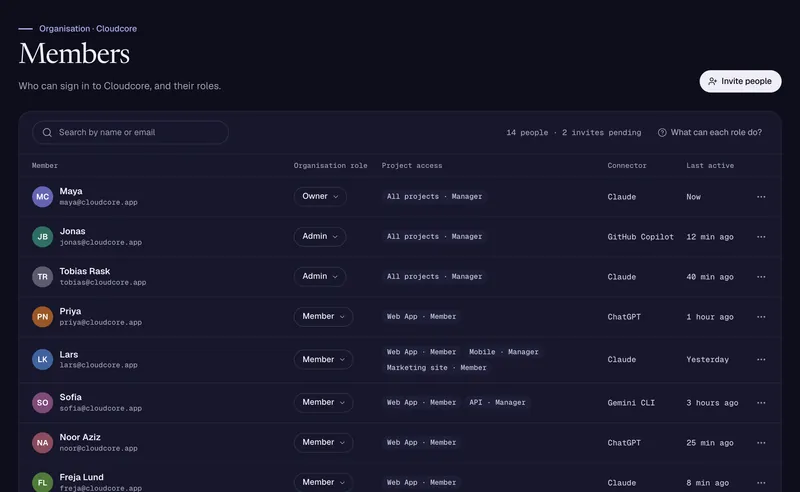Open Jonas's Admin role dropdown
This screenshot has width=800, height=492.
click(320, 236)
